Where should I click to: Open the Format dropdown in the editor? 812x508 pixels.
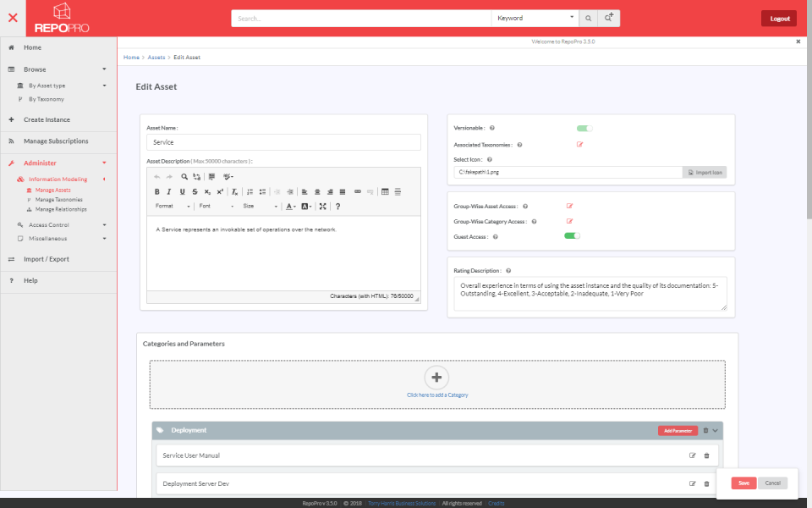169,205
